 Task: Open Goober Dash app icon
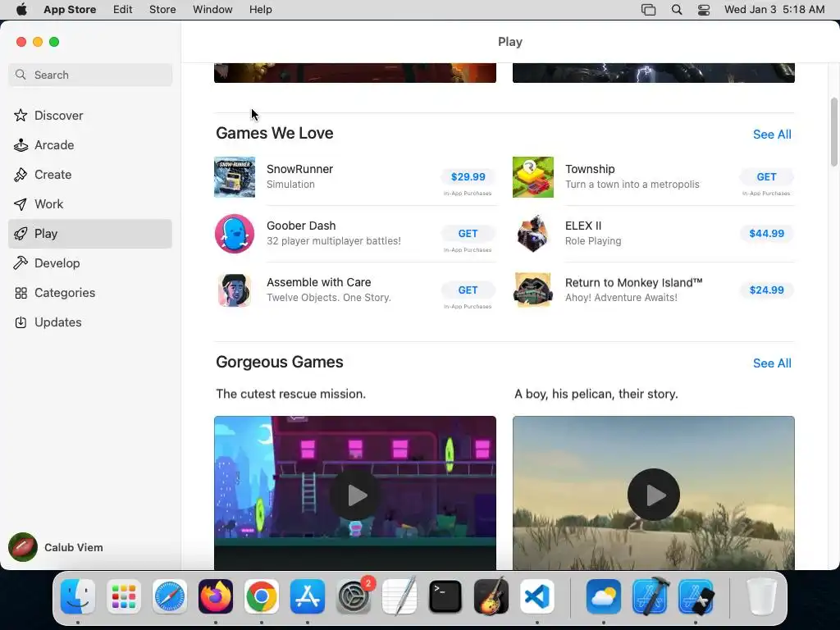click(x=235, y=234)
